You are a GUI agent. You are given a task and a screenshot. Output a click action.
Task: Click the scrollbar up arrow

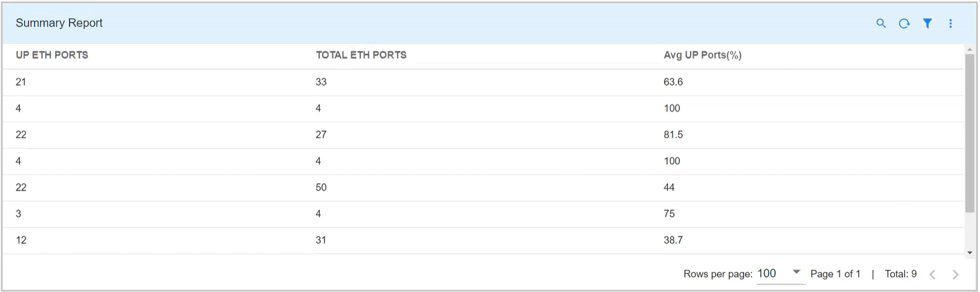tap(969, 49)
